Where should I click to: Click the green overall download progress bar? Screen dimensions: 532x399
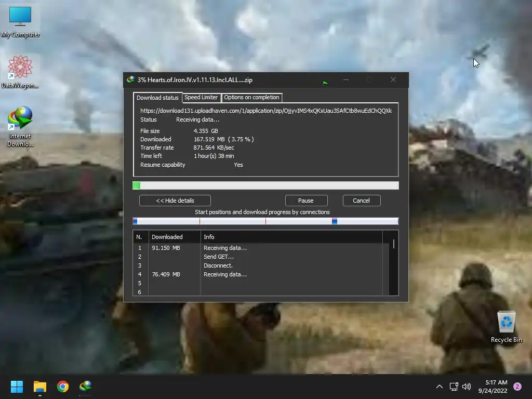tap(265, 185)
